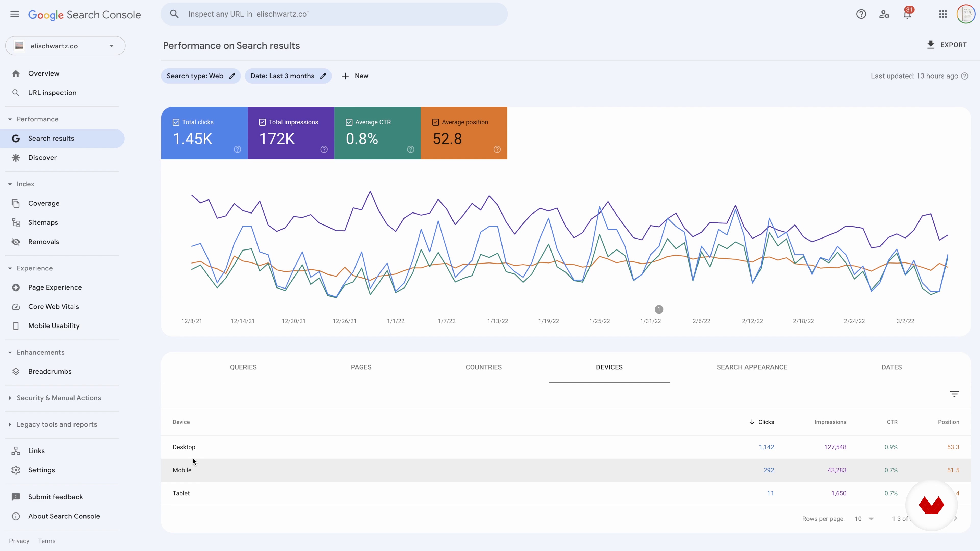Open Average CTR help icon

pos(410,149)
